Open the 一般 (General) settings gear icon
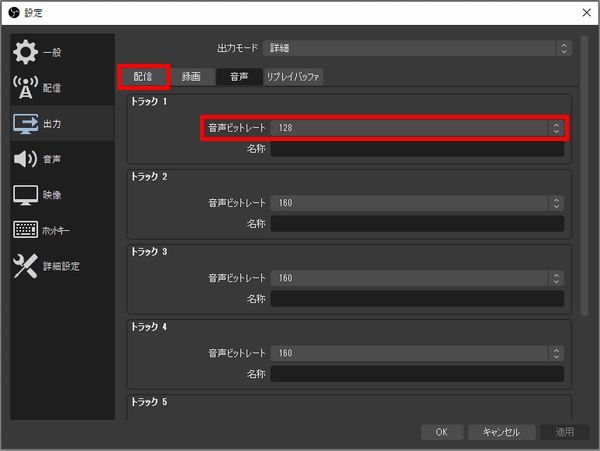 point(26,52)
